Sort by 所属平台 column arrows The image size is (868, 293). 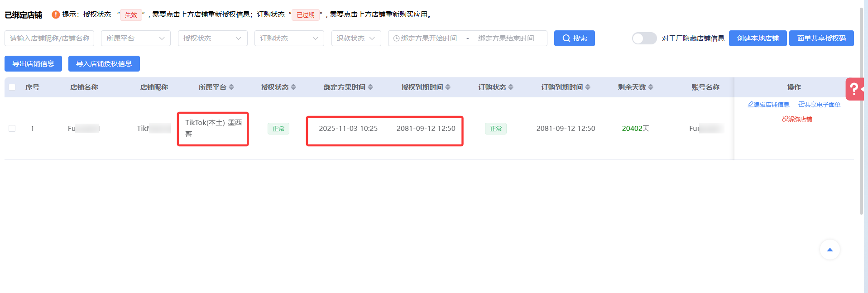click(x=231, y=87)
